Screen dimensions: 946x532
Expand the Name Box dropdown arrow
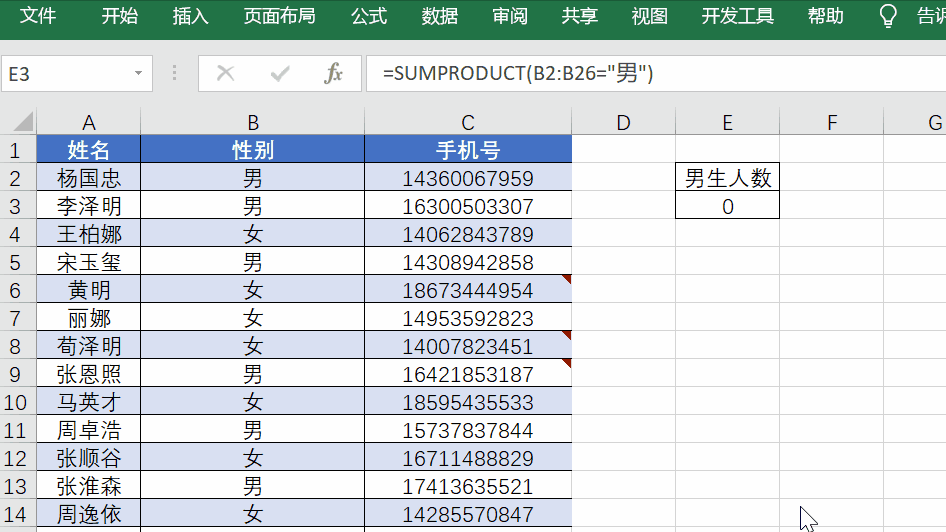138,74
